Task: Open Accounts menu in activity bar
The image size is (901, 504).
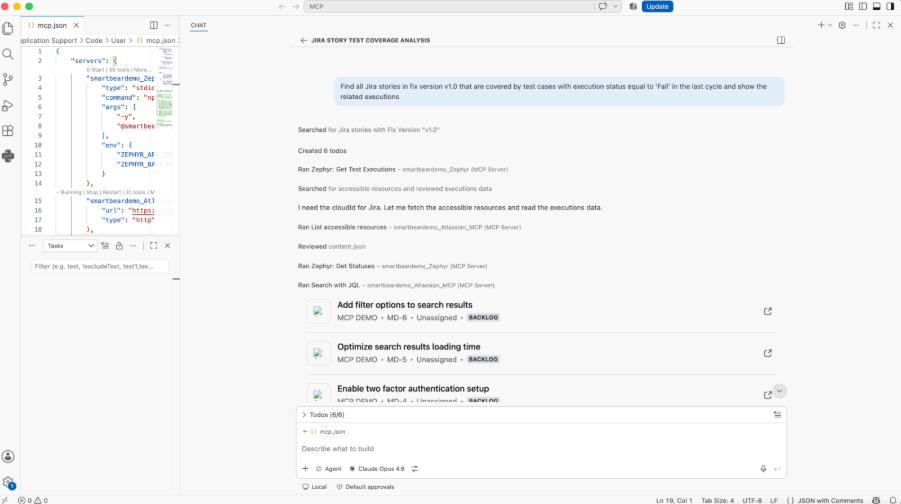Action: 8,456
